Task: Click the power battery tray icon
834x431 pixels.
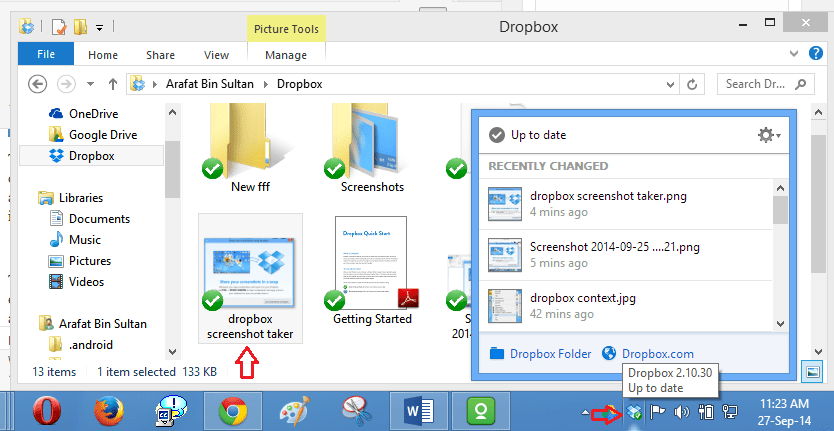Action: point(707,411)
